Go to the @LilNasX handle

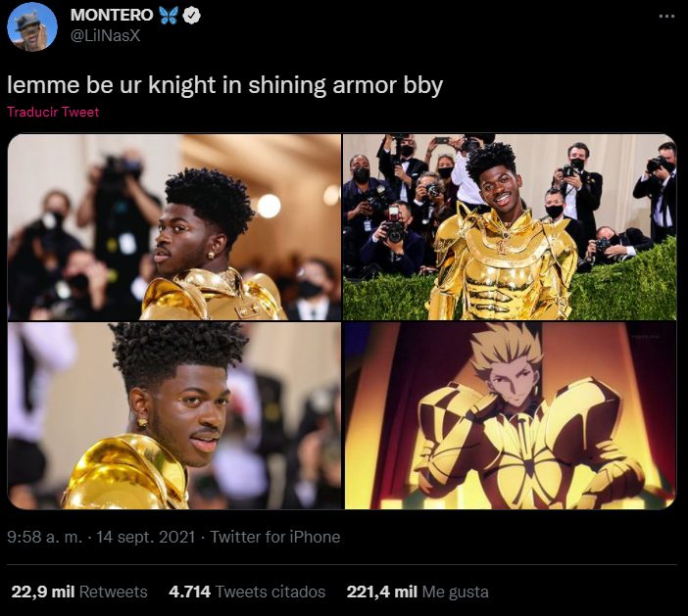[104, 36]
